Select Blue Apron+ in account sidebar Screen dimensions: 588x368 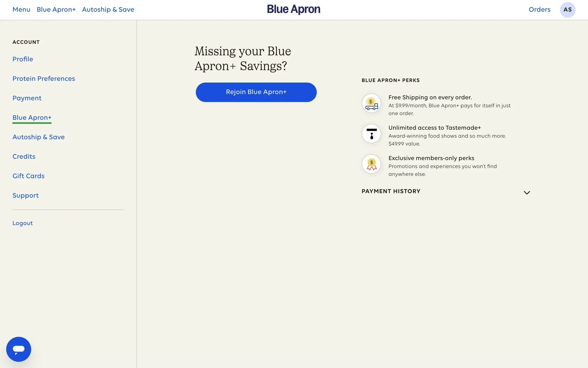point(32,118)
